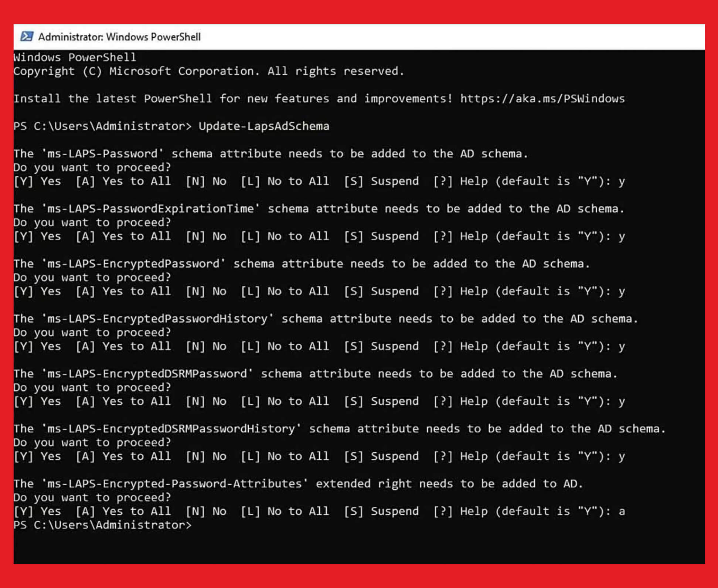Click [L] No to All in the DSRMPassword prompt
This screenshot has width=718, height=588.
pos(285,401)
